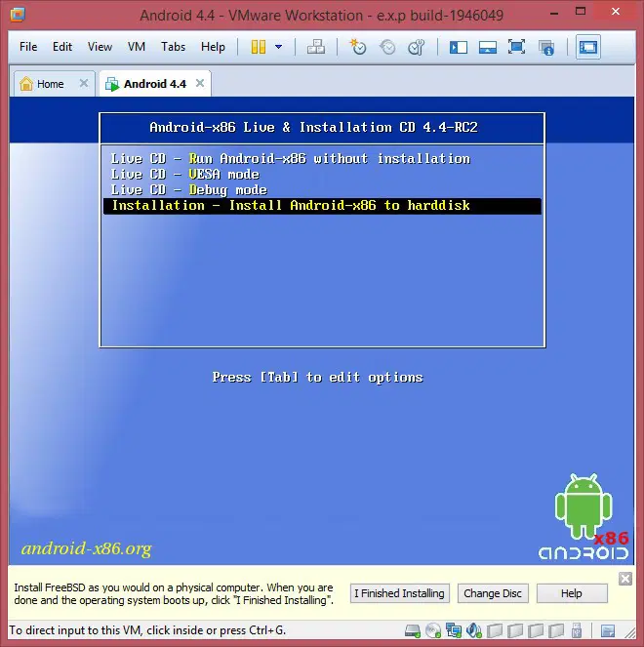Click the I Finished Installing button
Viewport: 644px width, 647px height.
[x=400, y=593]
